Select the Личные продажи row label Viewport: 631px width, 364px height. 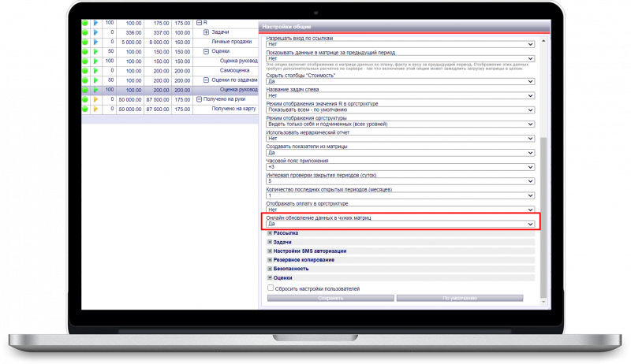(231, 42)
